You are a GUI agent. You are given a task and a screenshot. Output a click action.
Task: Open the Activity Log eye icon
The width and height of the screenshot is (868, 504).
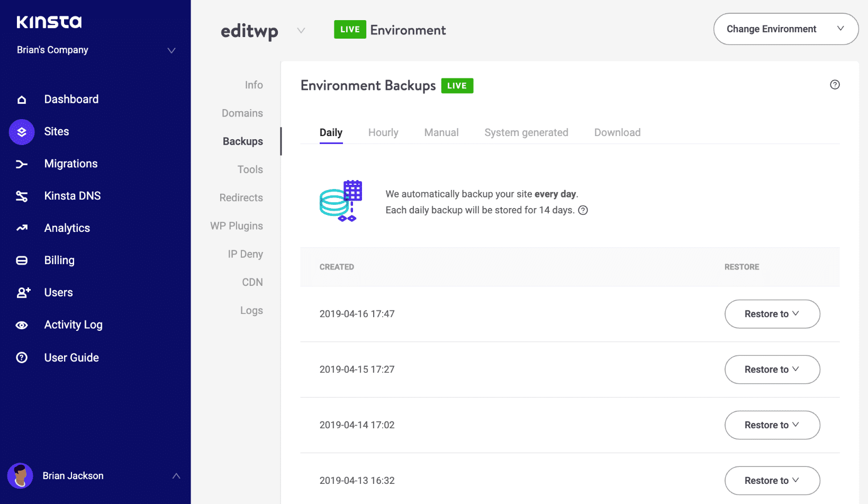coord(21,325)
